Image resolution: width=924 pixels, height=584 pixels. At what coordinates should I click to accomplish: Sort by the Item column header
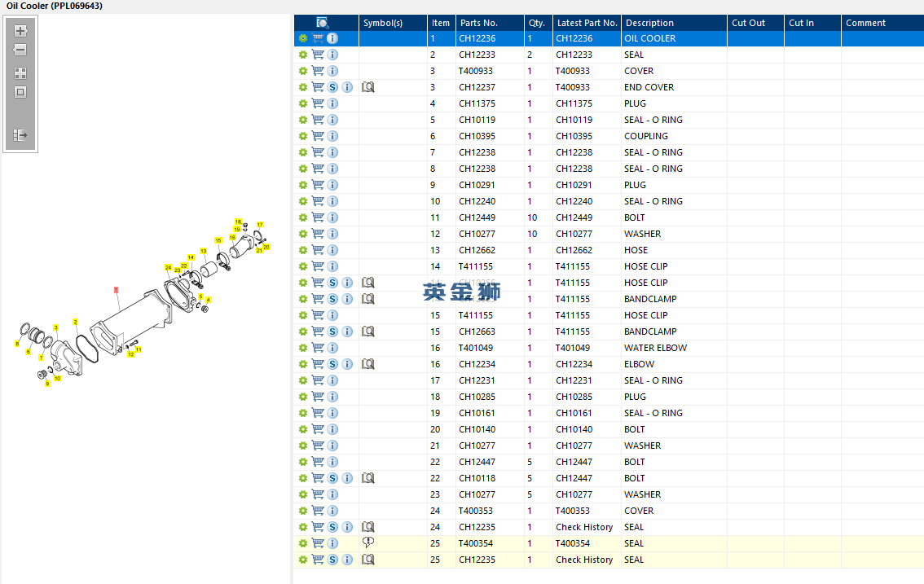coord(441,23)
